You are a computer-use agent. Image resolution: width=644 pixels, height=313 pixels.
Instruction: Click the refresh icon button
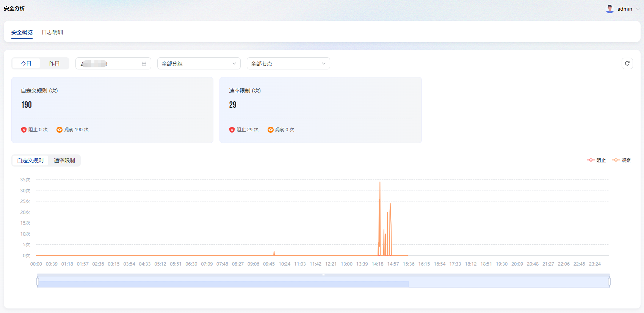coord(627,63)
